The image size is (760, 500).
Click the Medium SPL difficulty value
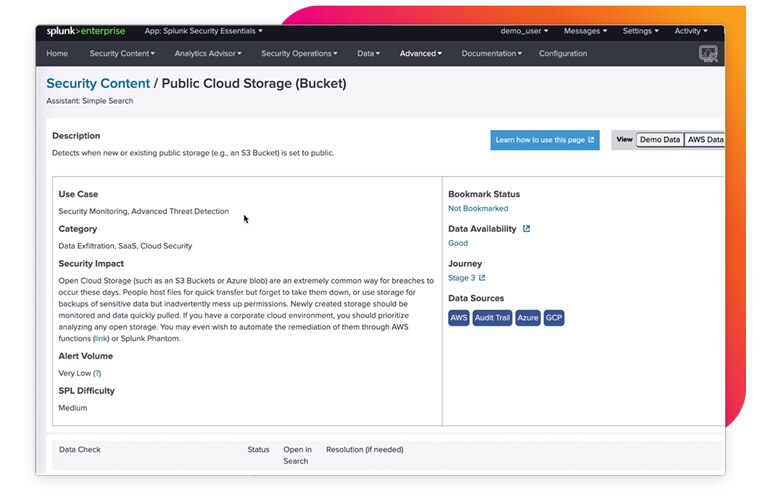tap(73, 408)
